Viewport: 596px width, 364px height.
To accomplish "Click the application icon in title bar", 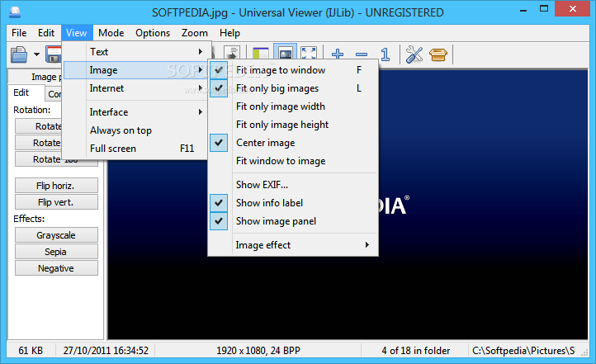I will 15,12.
